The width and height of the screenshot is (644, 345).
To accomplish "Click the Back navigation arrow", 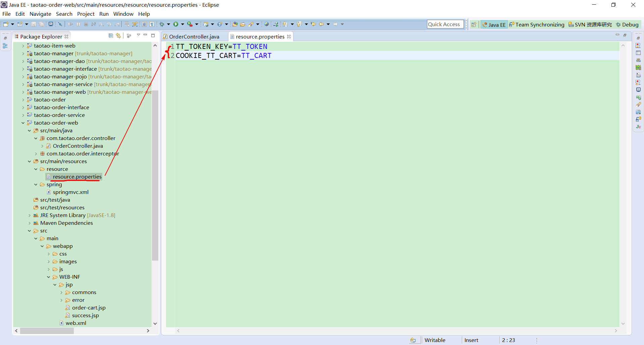I will pos(321,24).
